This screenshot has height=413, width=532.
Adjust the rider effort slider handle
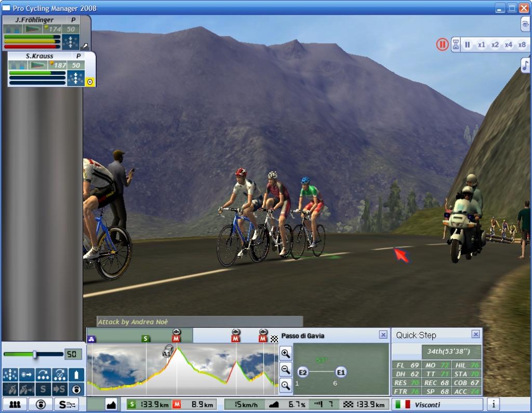[35, 354]
